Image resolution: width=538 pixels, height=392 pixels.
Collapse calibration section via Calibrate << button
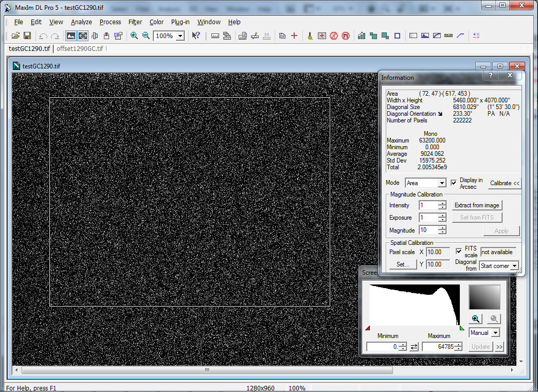(505, 183)
